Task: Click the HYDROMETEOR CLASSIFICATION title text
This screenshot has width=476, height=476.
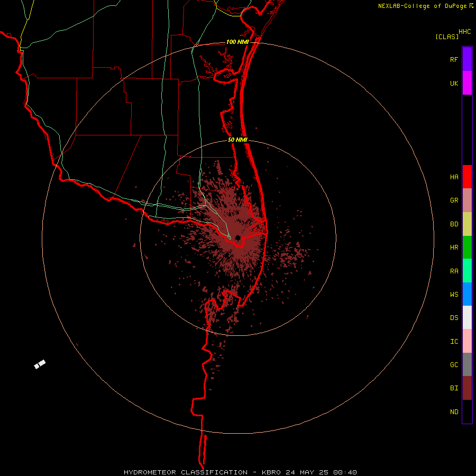Action: coord(186,472)
